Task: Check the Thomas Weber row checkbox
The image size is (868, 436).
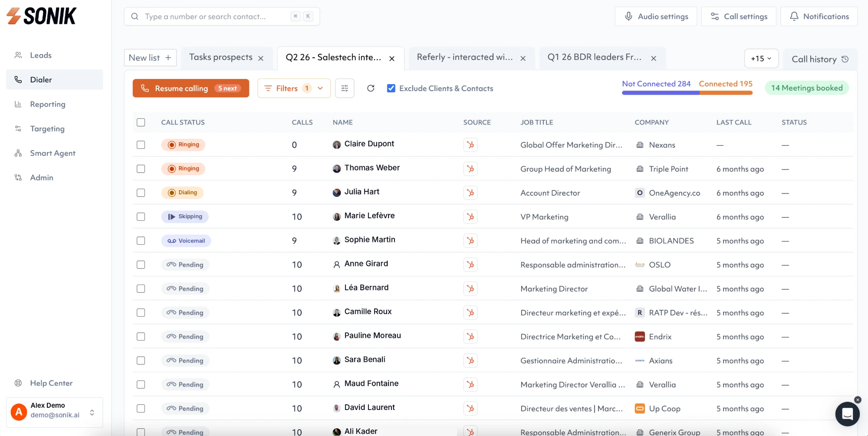Action: 141,169
